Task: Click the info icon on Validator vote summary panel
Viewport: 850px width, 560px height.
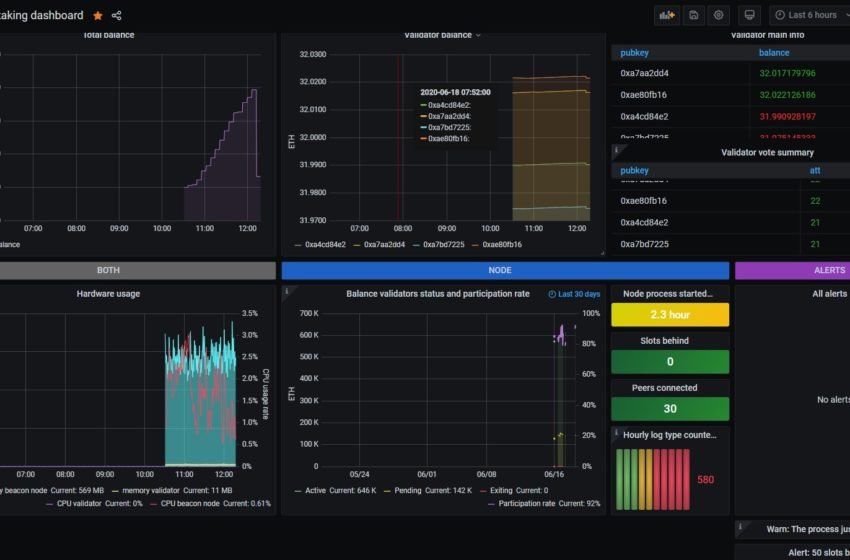Action: [617, 150]
